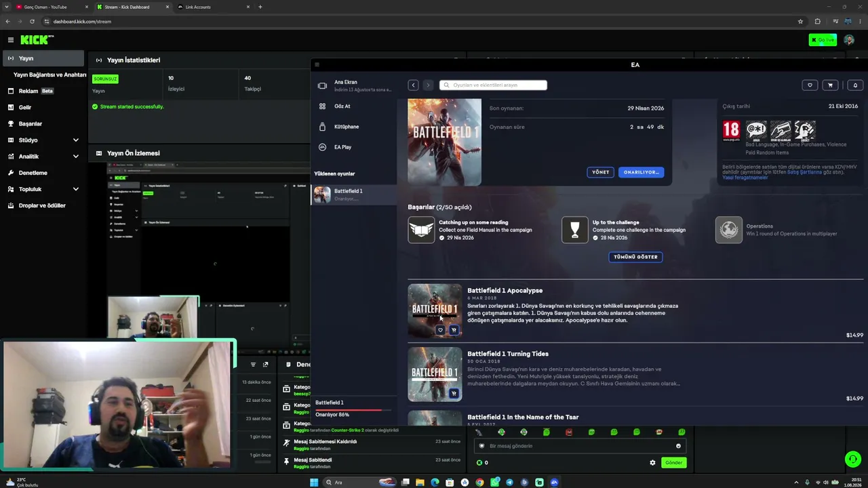The height and width of the screenshot is (488, 868).
Task: Open Yayın in Kick sidebar
Action: pos(42,58)
